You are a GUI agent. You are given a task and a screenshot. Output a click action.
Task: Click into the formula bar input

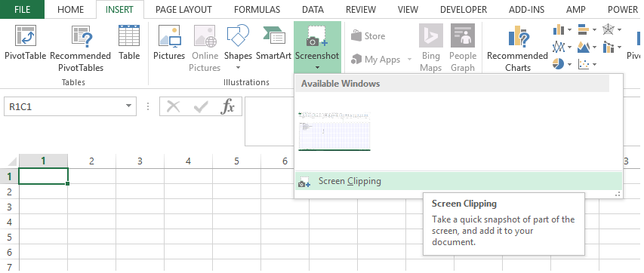[270, 121]
